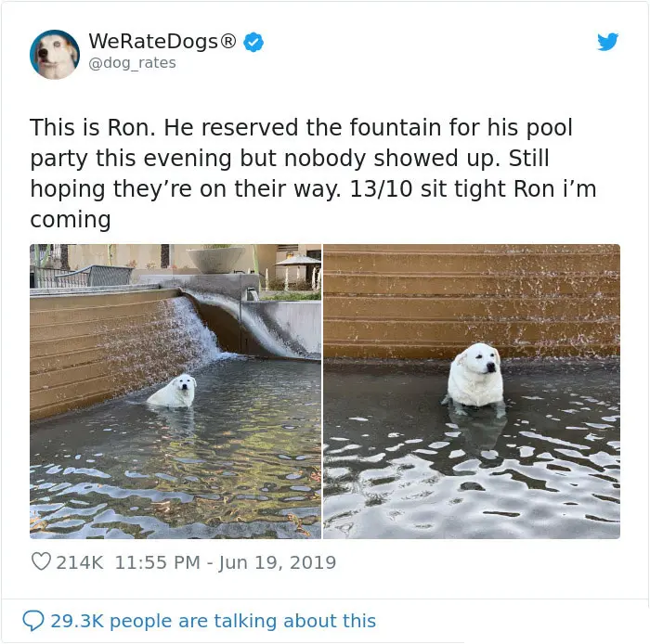This screenshot has width=650, height=644.
Task: Open the right close-up photo of Ron
Action: [x=472, y=392]
